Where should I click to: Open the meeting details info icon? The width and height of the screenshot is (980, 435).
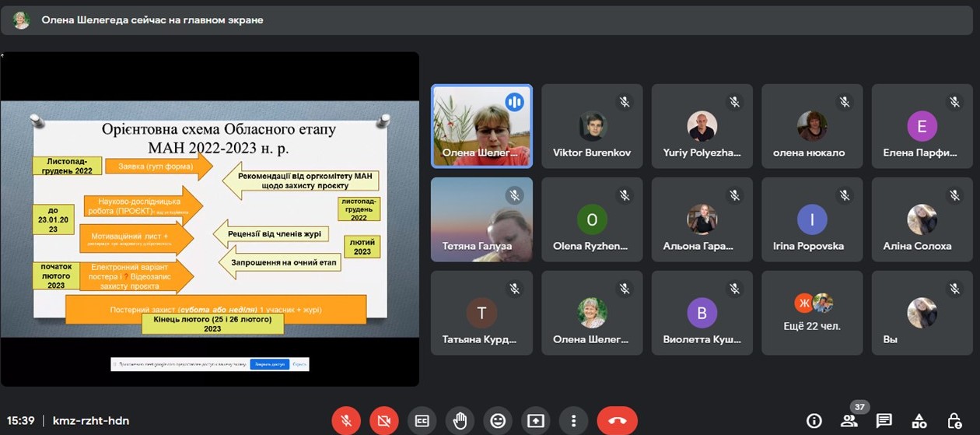point(814,421)
